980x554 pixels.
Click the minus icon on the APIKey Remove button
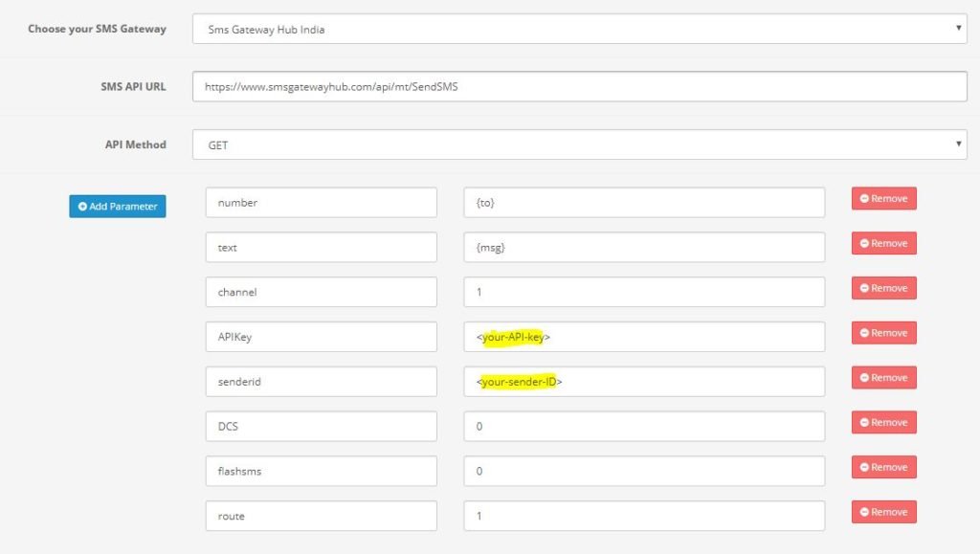click(x=866, y=333)
